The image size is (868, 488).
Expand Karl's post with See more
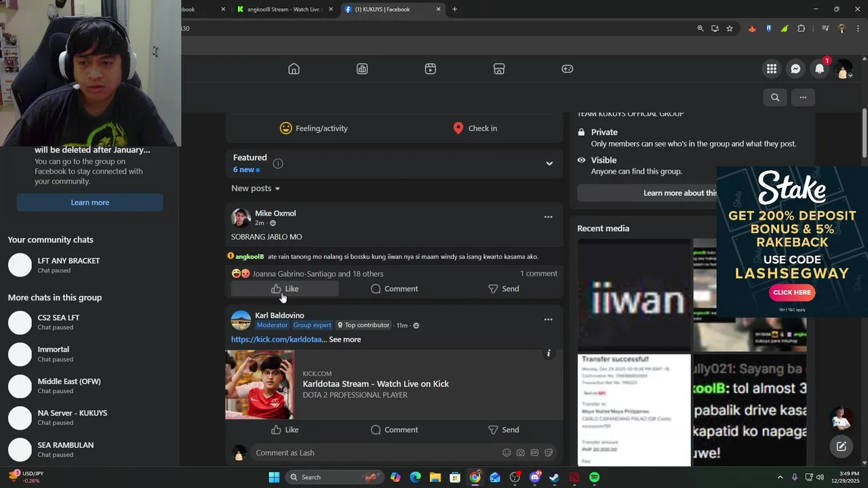pos(345,340)
